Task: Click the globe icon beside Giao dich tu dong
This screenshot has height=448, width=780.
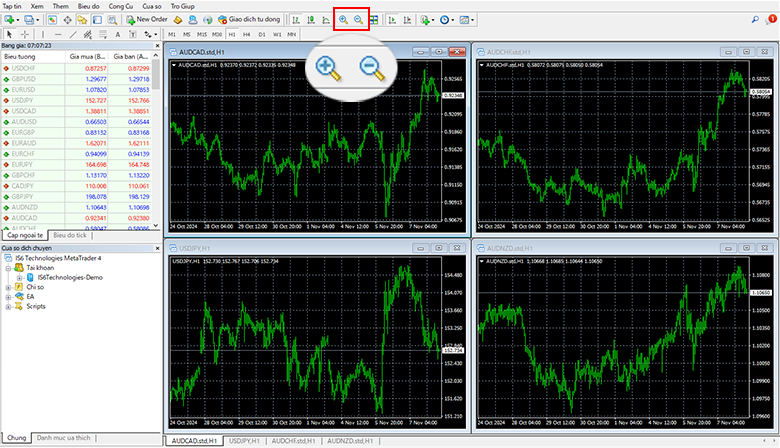Action: click(x=207, y=20)
